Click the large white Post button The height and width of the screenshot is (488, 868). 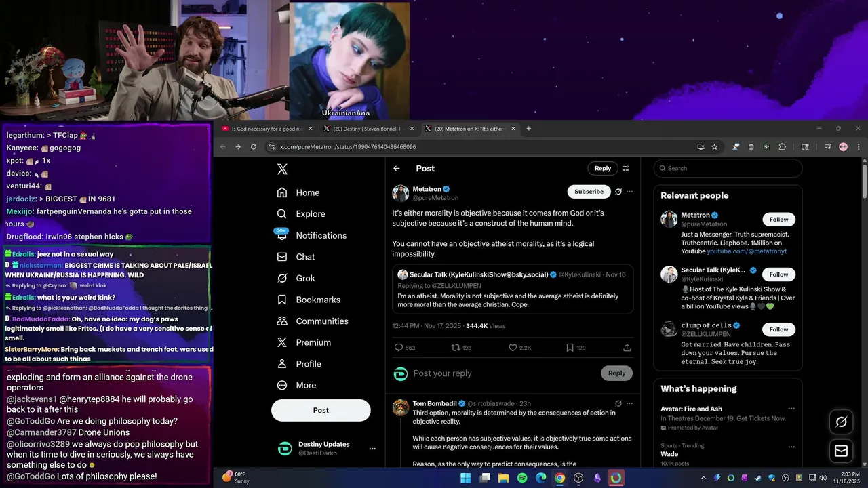tap(321, 410)
